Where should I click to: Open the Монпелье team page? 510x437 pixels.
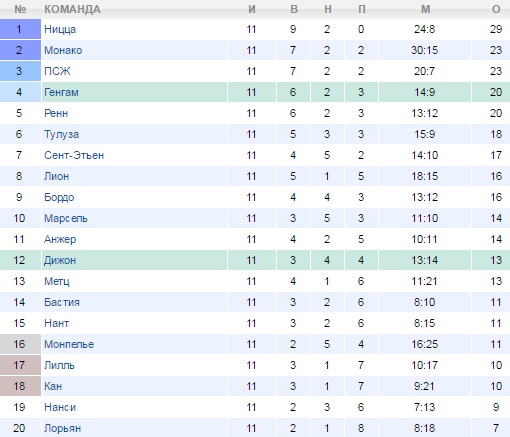69,344
